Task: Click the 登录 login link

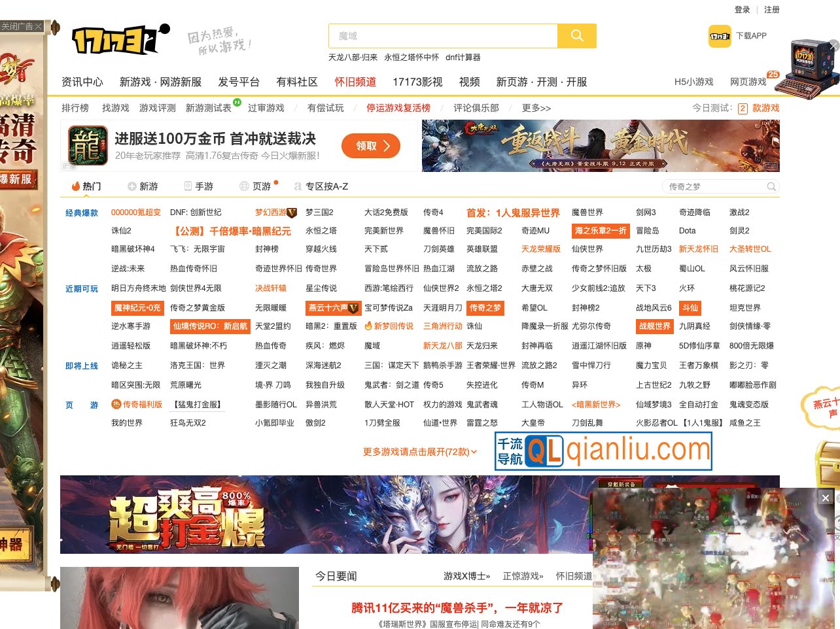Action: 742,10
